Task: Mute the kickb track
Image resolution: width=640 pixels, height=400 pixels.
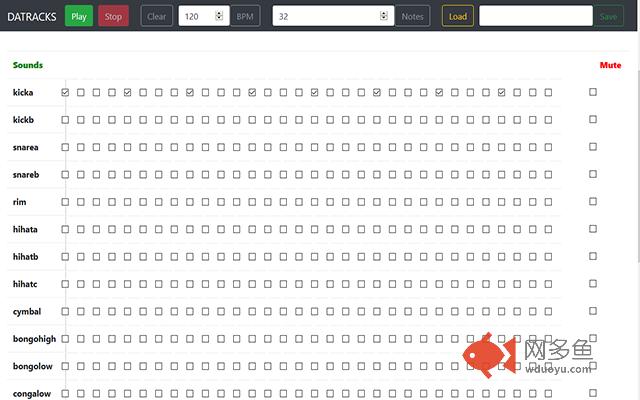Action: coord(593,120)
